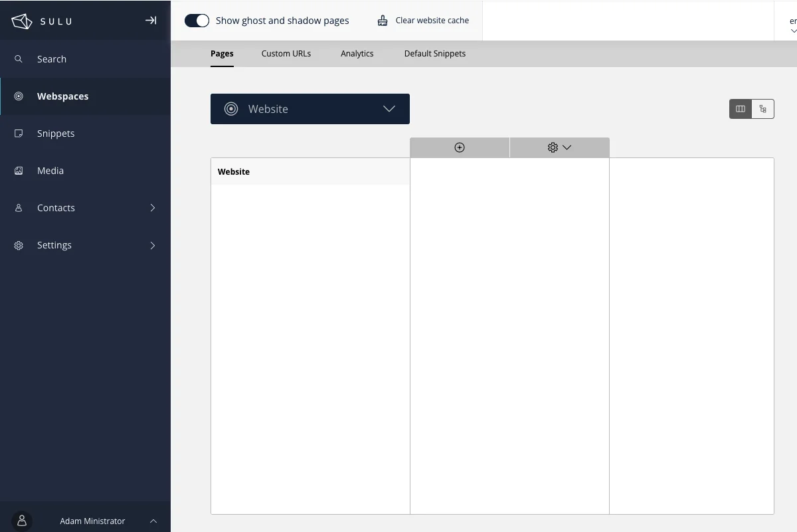Open Search in the sidebar
This screenshot has width=797, height=532.
pos(51,59)
